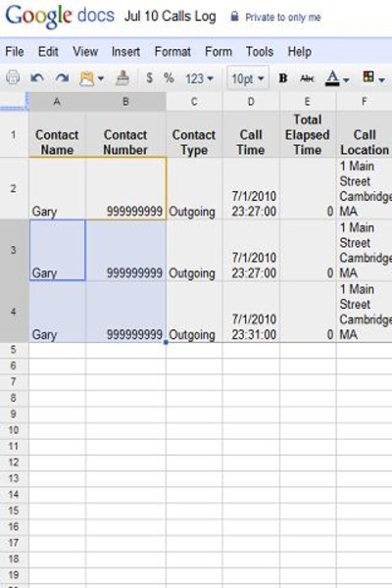Click the Google docs logo
The image size is (392, 588).
coord(60,16)
